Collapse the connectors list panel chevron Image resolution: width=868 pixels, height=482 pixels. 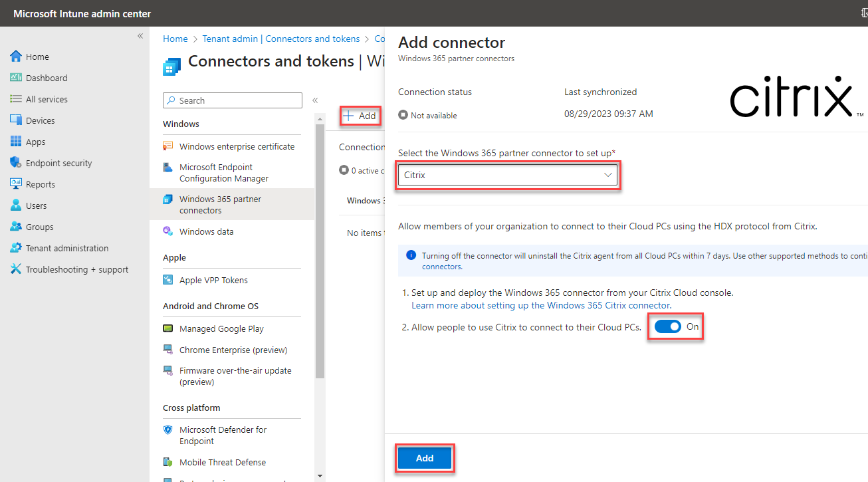(x=315, y=100)
